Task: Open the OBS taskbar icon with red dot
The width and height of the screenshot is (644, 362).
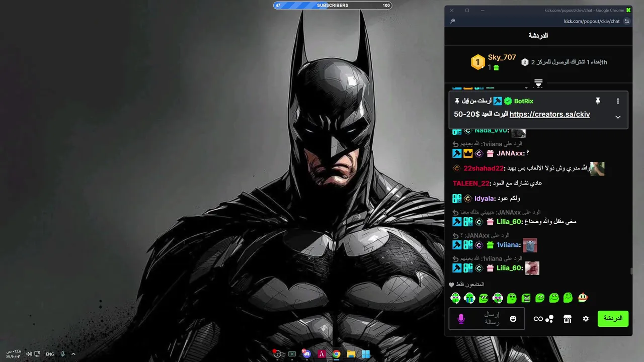Action: 277,354
